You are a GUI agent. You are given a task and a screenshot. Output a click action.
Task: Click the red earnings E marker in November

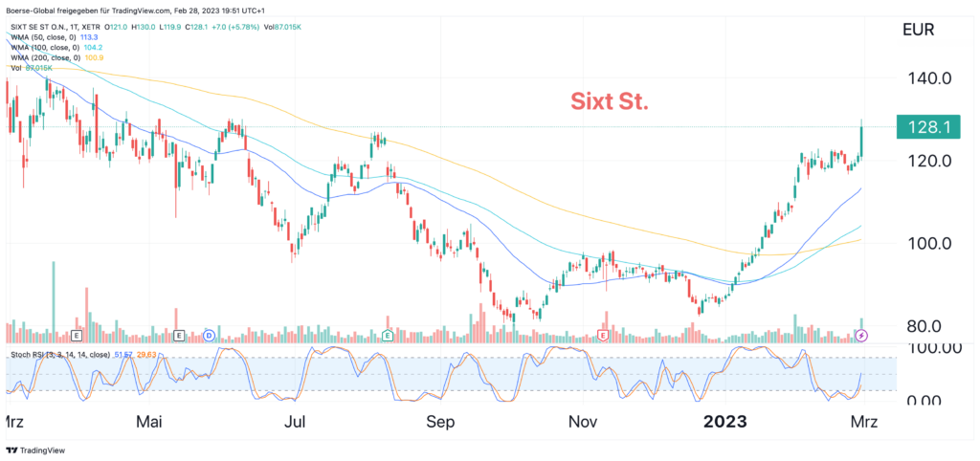pyautogui.click(x=603, y=335)
